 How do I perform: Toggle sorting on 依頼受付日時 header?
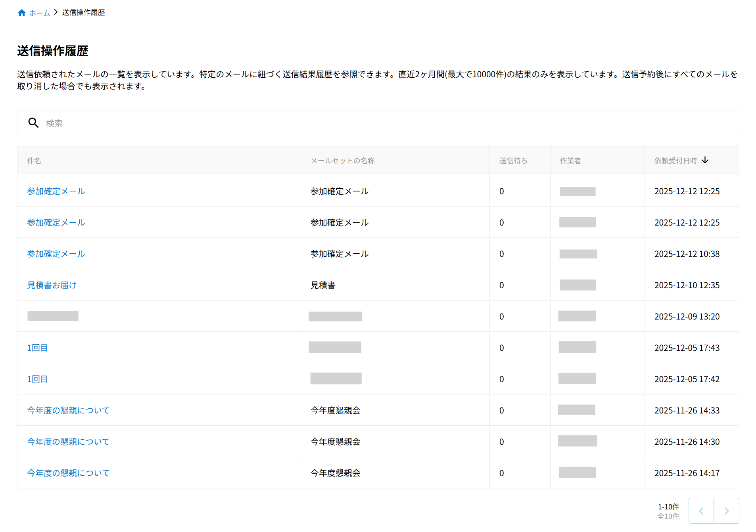point(675,161)
